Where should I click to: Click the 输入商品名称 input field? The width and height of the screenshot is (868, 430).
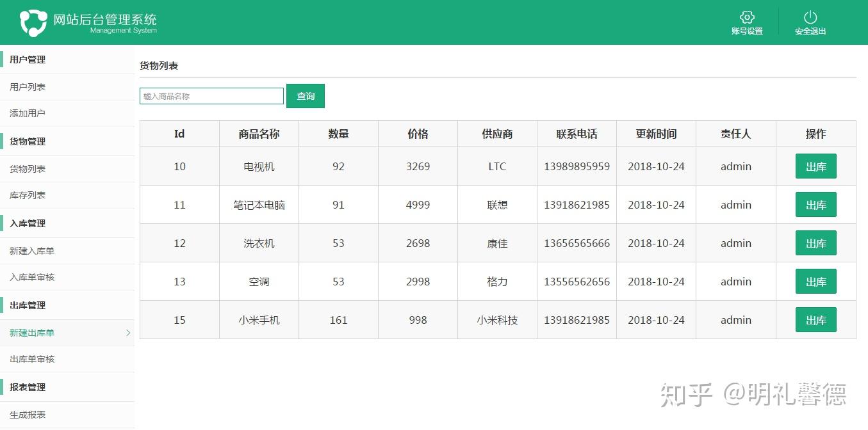(211, 95)
